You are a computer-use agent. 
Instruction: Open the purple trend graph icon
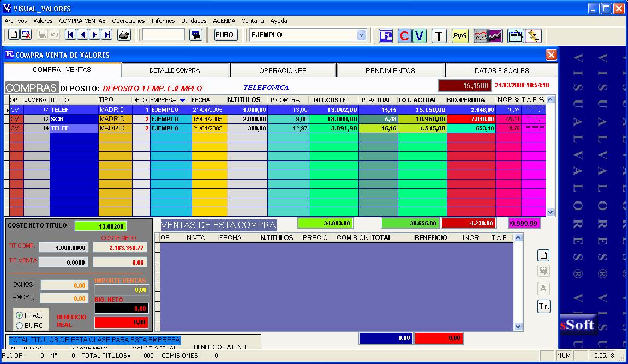[495, 36]
